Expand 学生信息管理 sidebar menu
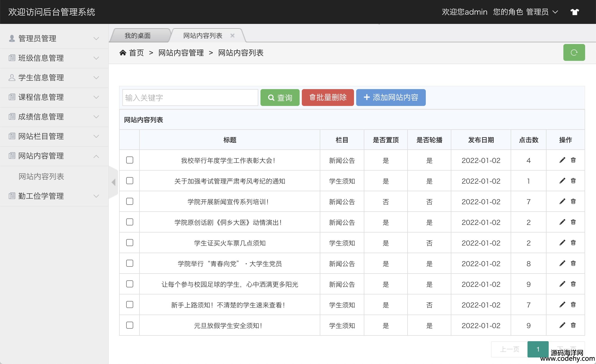The image size is (596, 364). [54, 78]
